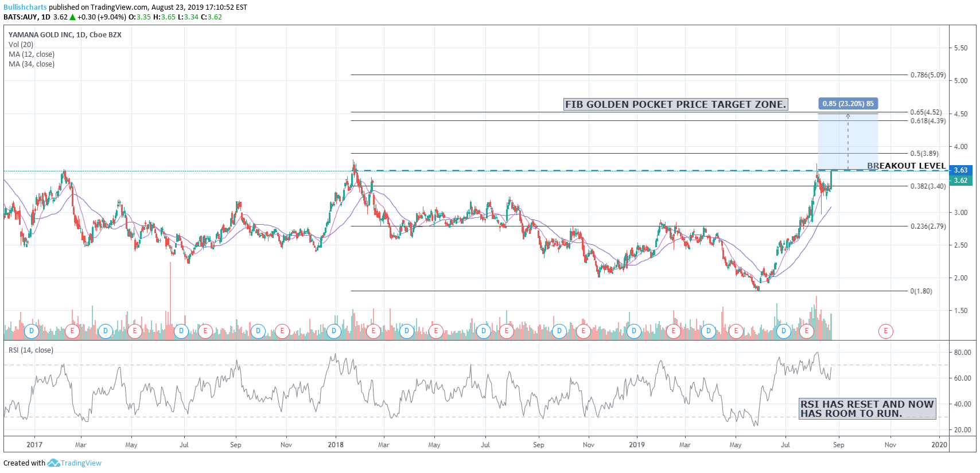Click the 0.618(4.39) Fibonacci label
This screenshot has width=980, height=473.
click(928, 121)
